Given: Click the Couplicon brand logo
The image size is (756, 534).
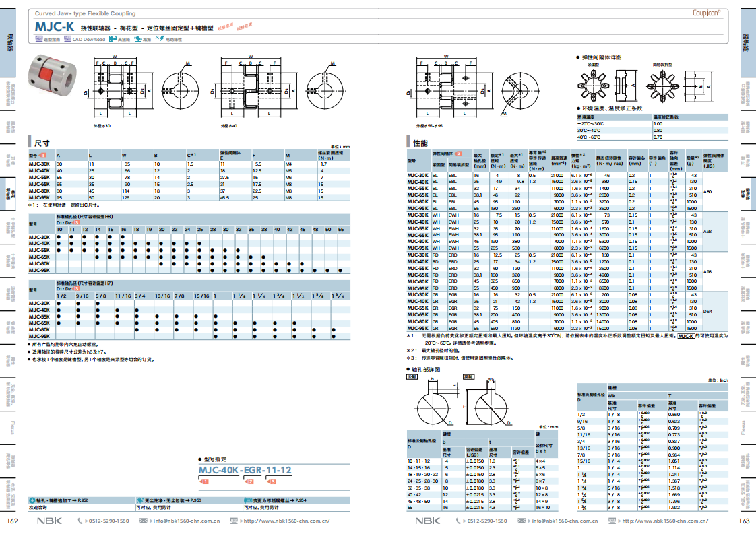Looking at the screenshot, I should [706, 13].
